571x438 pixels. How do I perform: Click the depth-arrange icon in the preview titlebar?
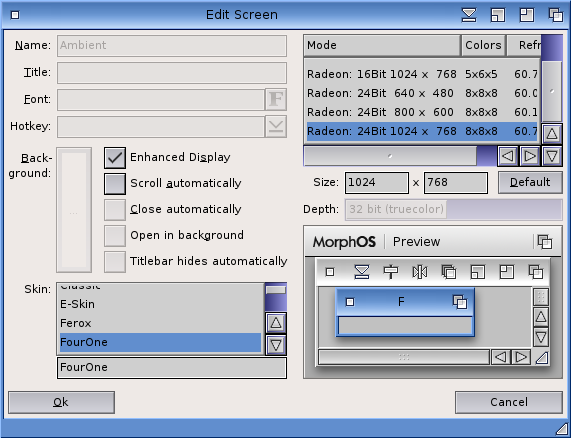point(545,242)
